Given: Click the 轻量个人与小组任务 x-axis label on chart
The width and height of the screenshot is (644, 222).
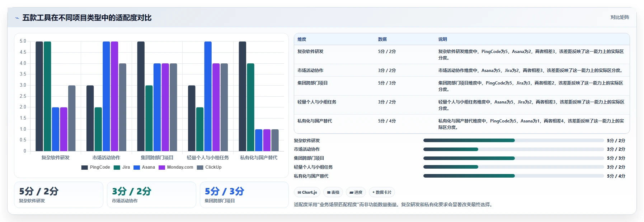Looking at the screenshot, I should point(208,158).
